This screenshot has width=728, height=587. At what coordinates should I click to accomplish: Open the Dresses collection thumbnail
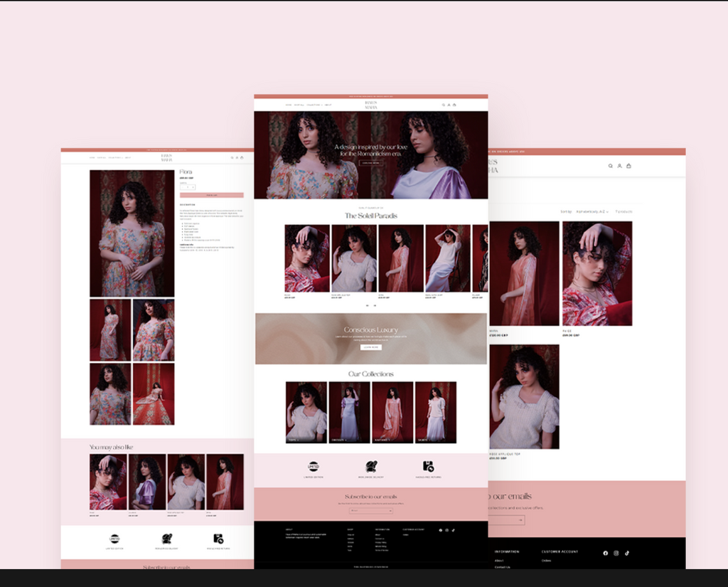click(350, 412)
